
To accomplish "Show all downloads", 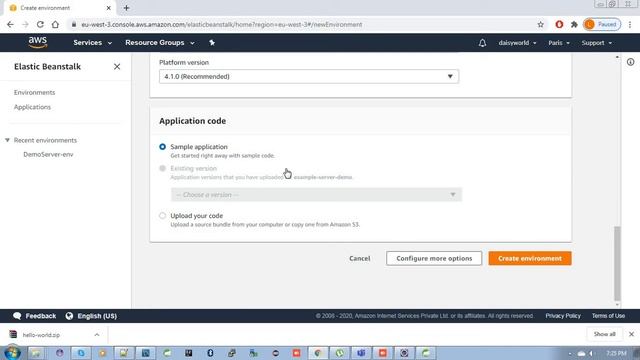I will tap(604, 334).
